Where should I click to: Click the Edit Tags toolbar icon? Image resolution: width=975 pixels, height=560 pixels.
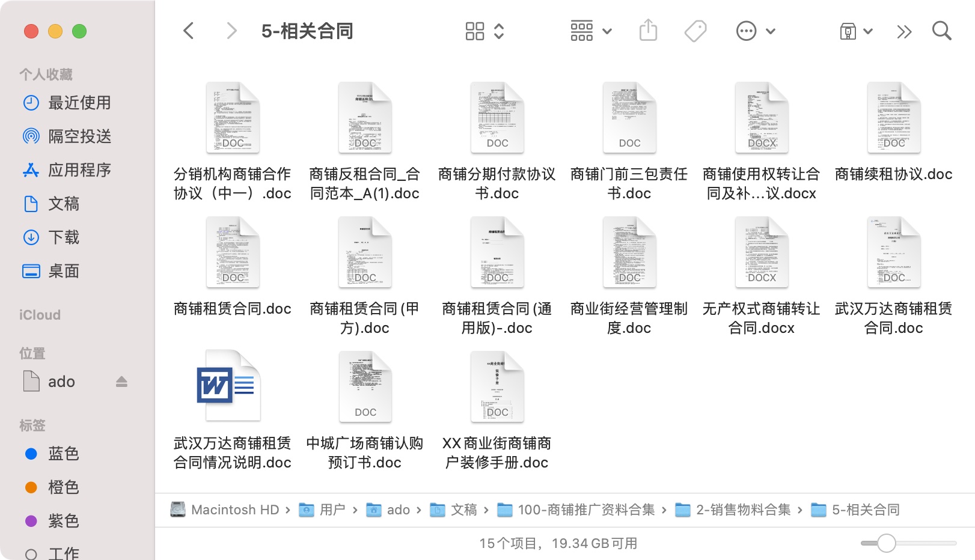[695, 31]
